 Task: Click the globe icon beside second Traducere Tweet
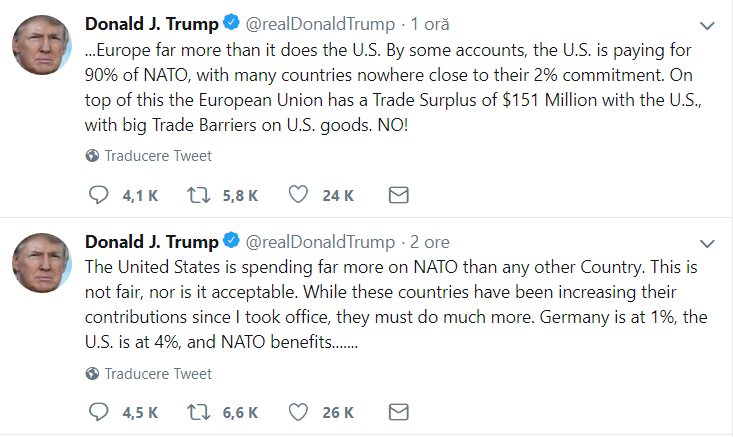pyautogui.click(x=93, y=374)
